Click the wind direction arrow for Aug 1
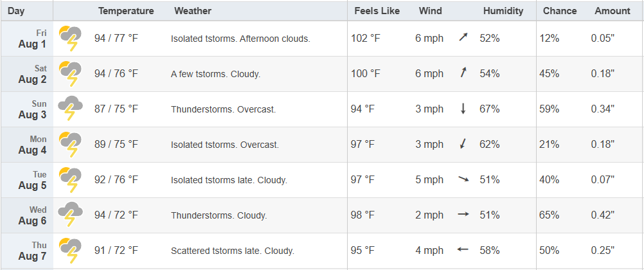The image size is (644, 270). tap(463, 38)
